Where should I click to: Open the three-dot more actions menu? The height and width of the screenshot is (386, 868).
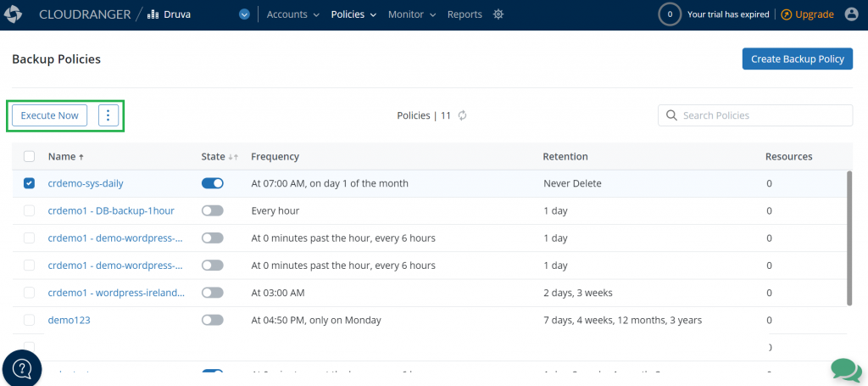click(x=108, y=115)
